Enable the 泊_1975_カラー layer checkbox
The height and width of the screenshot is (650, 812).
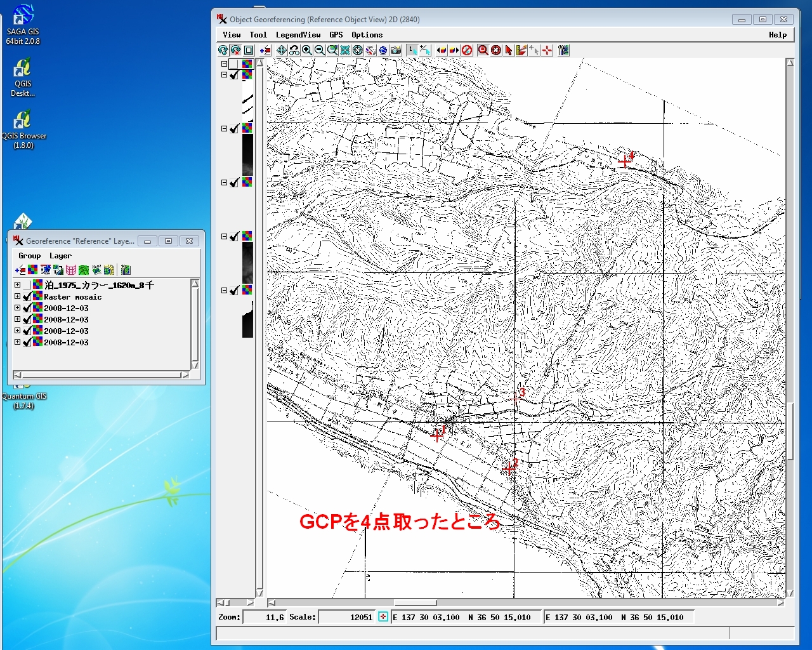27,286
